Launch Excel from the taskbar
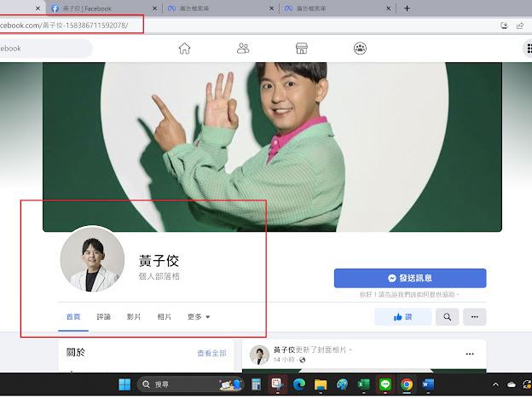Viewport: 532px width, 399px height. pyautogui.click(x=364, y=385)
